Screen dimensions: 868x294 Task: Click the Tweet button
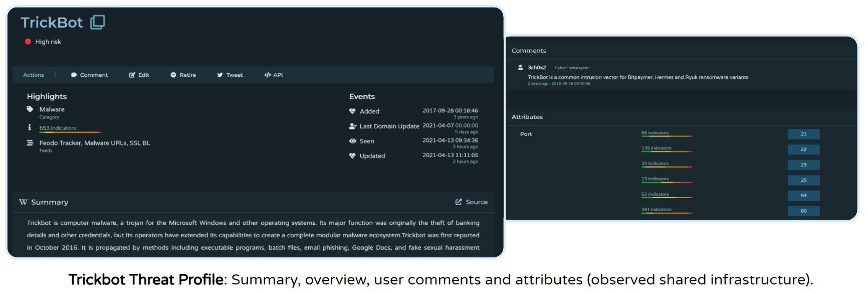pos(230,75)
